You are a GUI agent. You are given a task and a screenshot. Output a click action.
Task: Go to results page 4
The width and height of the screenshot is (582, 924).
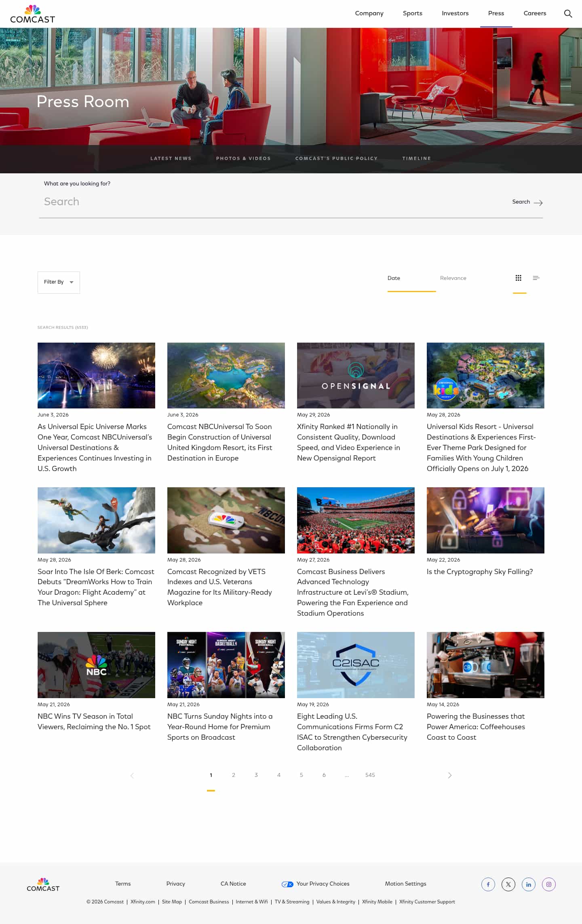[279, 775]
